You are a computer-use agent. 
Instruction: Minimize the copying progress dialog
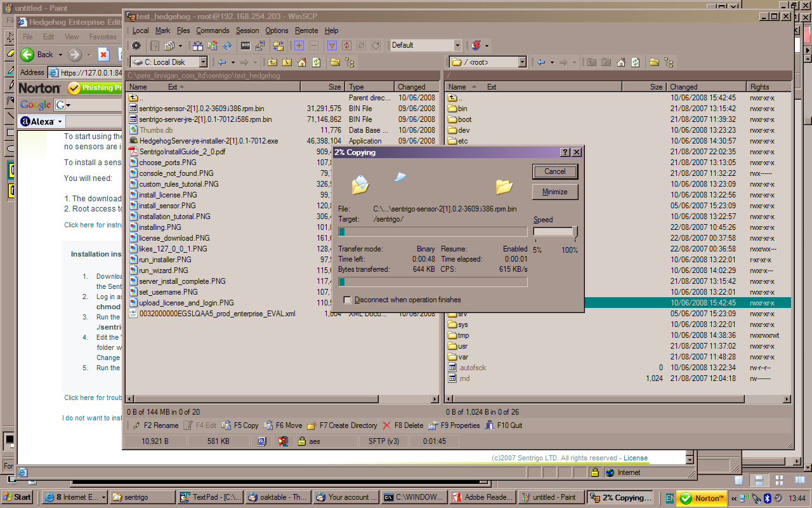click(x=555, y=192)
